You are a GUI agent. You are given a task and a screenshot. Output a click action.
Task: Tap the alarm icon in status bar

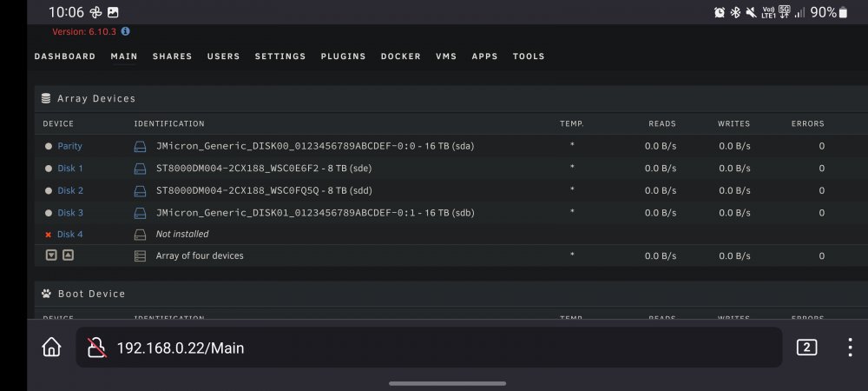coord(720,12)
